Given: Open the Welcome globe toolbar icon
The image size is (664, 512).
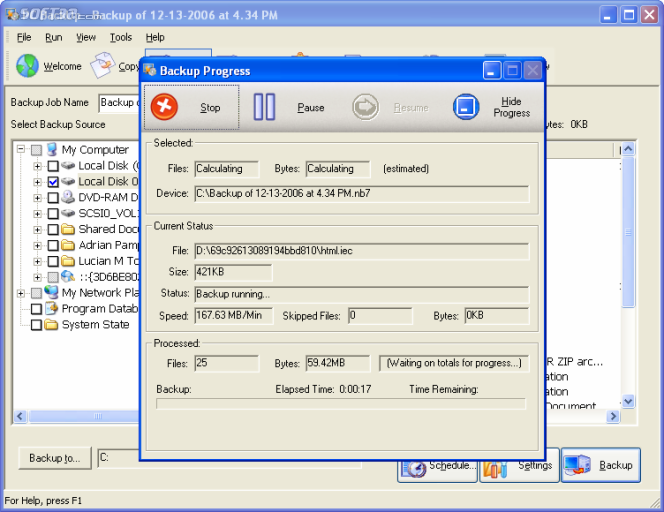Looking at the screenshot, I should click(x=28, y=66).
